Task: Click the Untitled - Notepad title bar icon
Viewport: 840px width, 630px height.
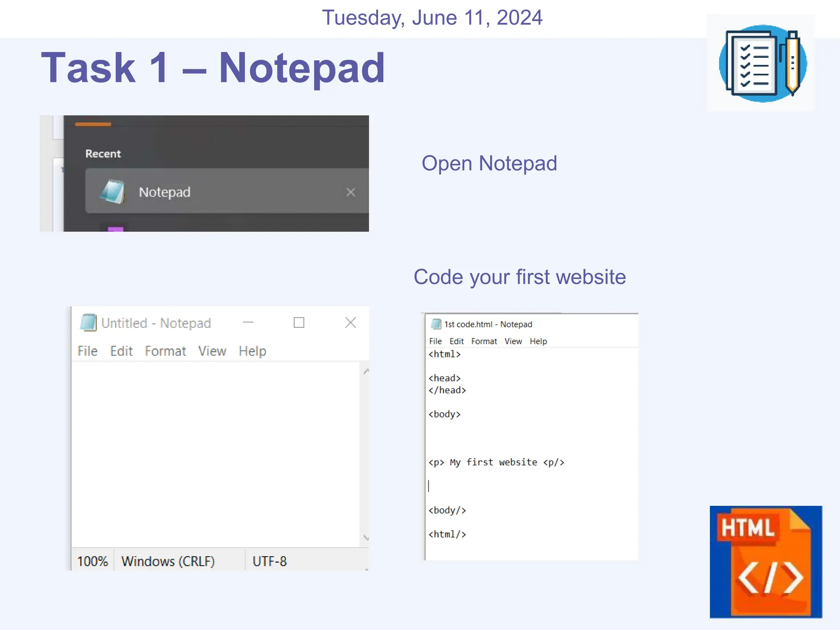Action: [x=88, y=322]
